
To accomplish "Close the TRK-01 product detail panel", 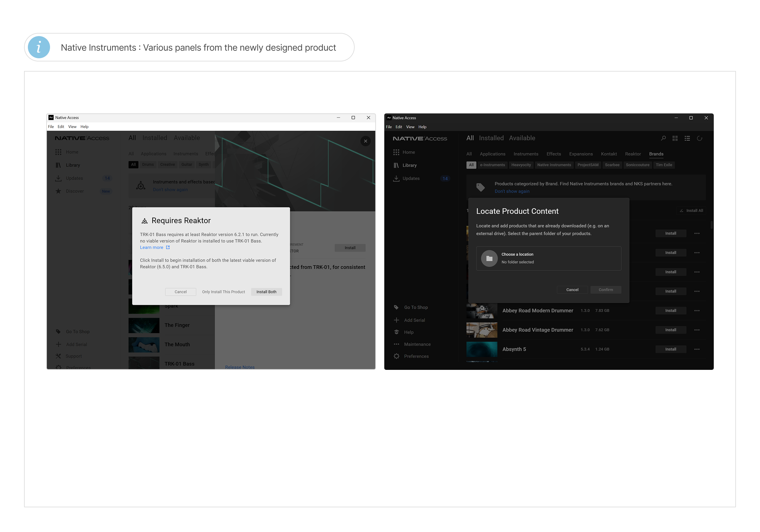I will (x=365, y=141).
